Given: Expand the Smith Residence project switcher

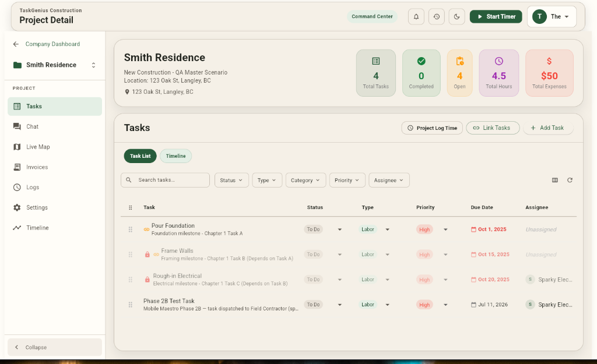Looking at the screenshot, I should [x=93, y=65].
